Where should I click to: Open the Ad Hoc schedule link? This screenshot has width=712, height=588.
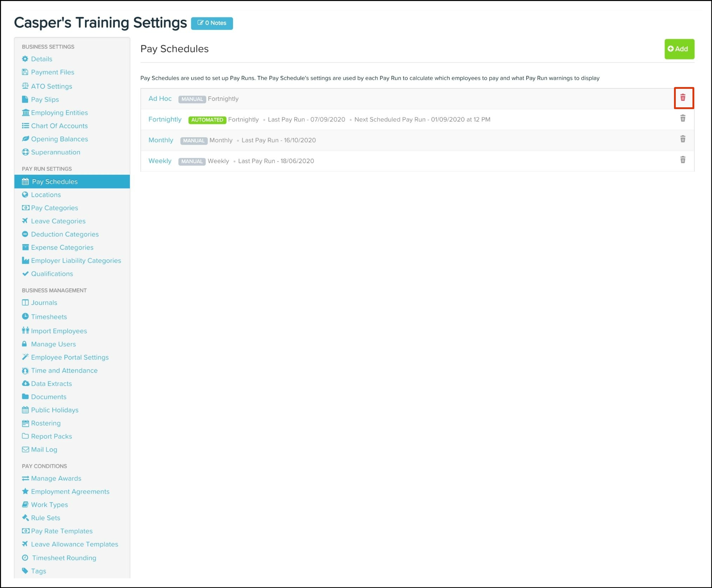point(160,99)
